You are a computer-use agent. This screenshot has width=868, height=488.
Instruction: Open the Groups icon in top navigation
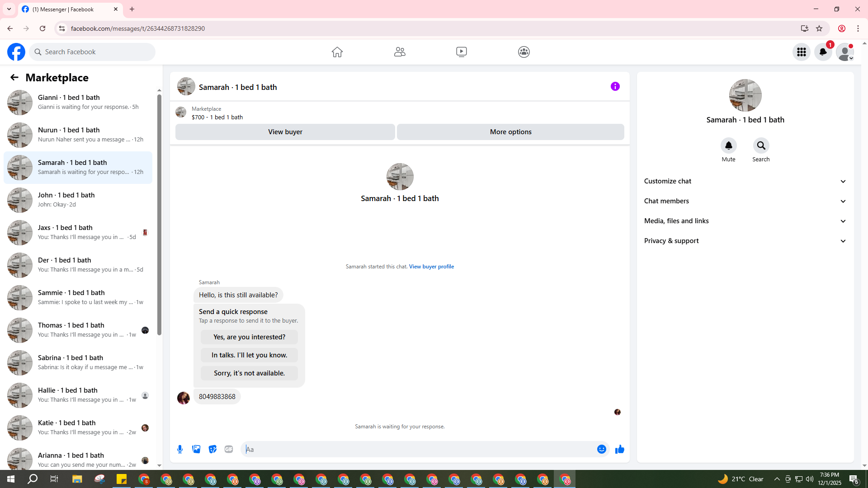point(524,52)
